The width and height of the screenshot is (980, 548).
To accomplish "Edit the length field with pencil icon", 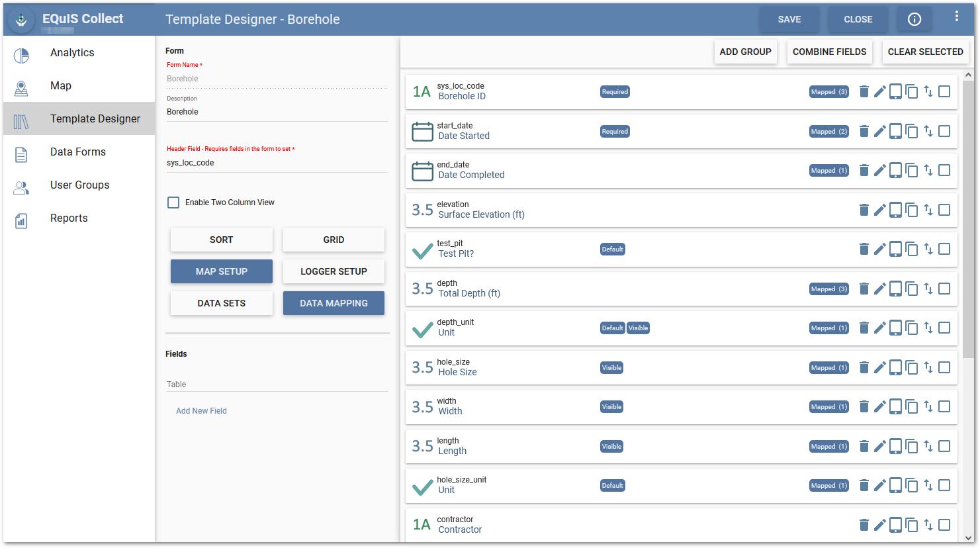I will tap(879, 446).
